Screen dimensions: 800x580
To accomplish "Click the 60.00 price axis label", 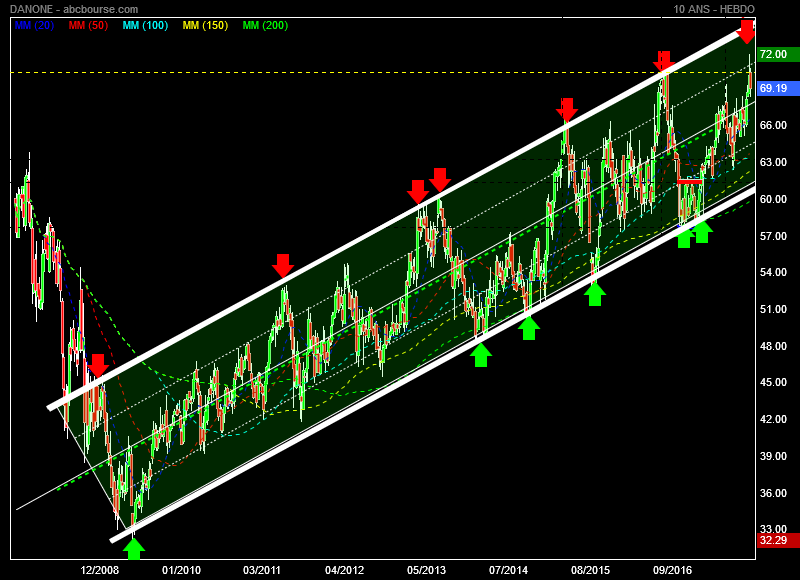I will coord(773,199).
